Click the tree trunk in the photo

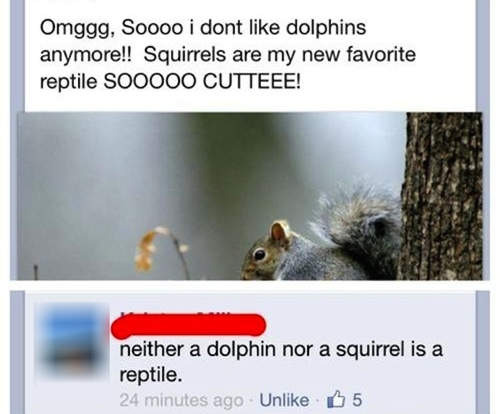point(441,196)
